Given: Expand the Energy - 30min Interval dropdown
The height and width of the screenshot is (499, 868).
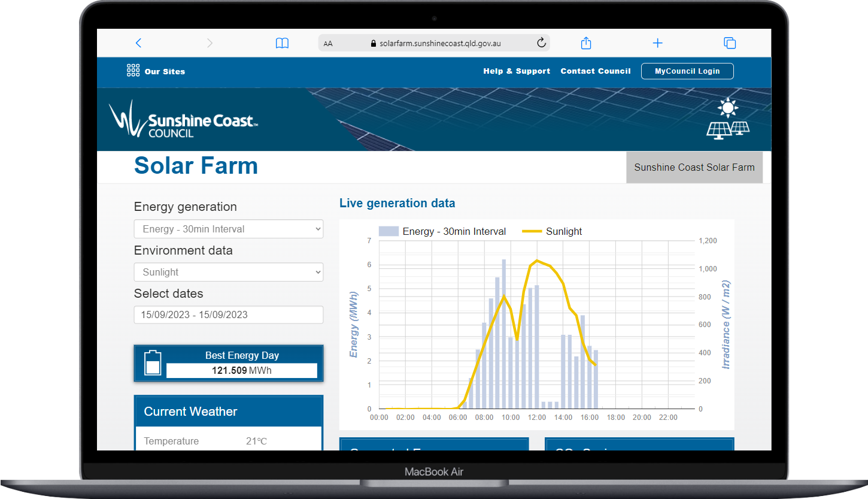Looking at the screenshot, I should coord(229,229).
